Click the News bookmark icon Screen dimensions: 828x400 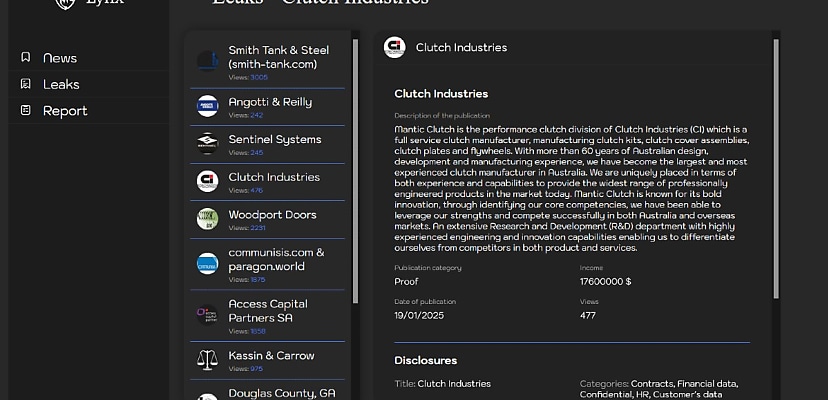pyautogui.click(x=25, y=57)
